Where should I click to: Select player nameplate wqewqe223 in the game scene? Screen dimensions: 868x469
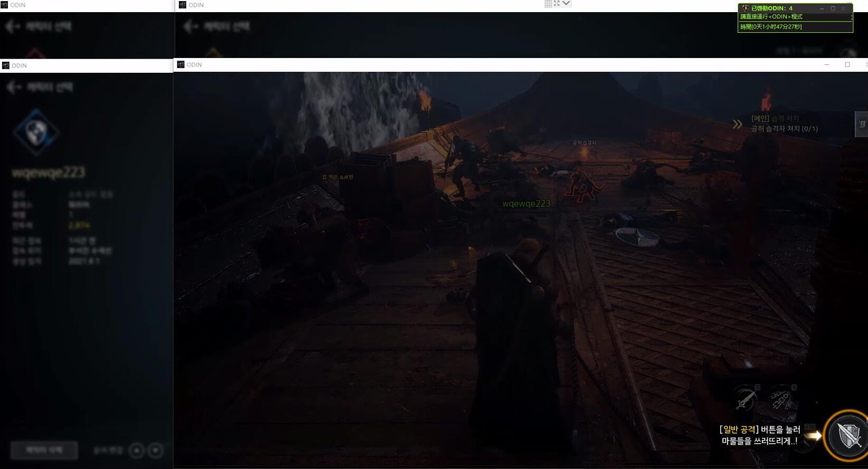[526, 204]
